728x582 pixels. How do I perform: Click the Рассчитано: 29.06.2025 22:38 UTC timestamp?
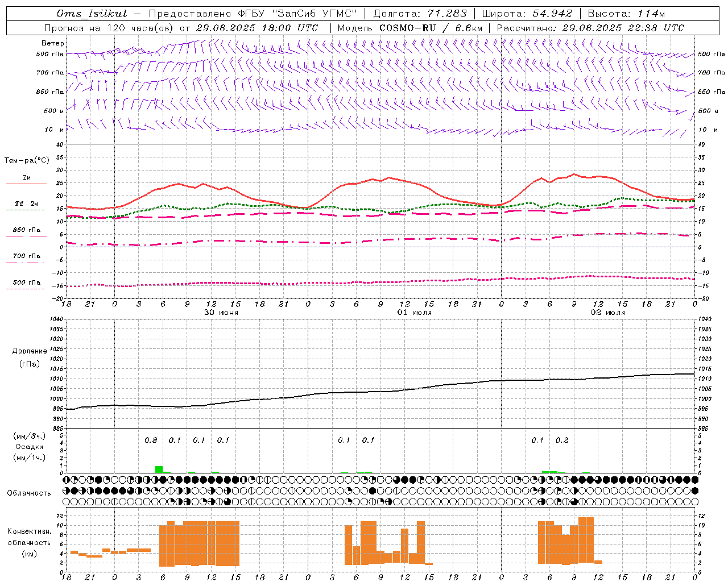click(590, 28)
